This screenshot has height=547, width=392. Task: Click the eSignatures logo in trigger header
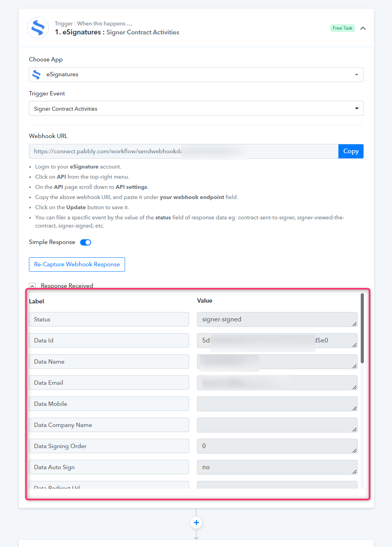[38, 28]
